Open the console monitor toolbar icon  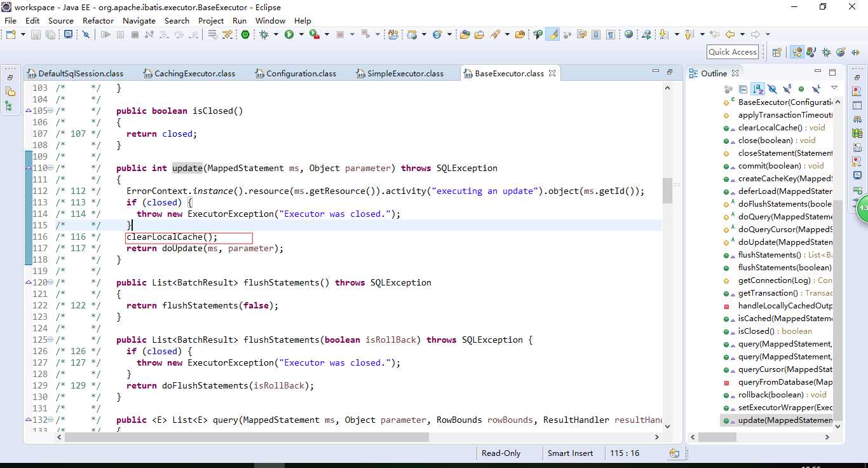point(68,34)
